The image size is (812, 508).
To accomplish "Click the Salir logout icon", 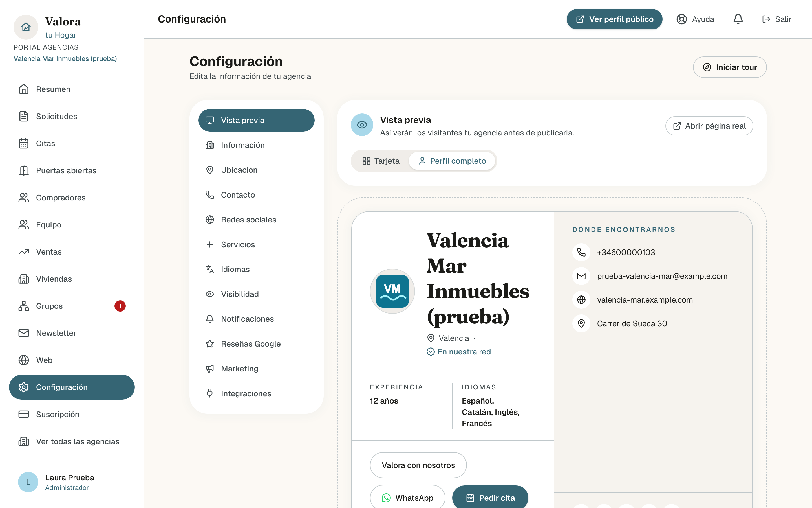I will click(x=766, y=19).
